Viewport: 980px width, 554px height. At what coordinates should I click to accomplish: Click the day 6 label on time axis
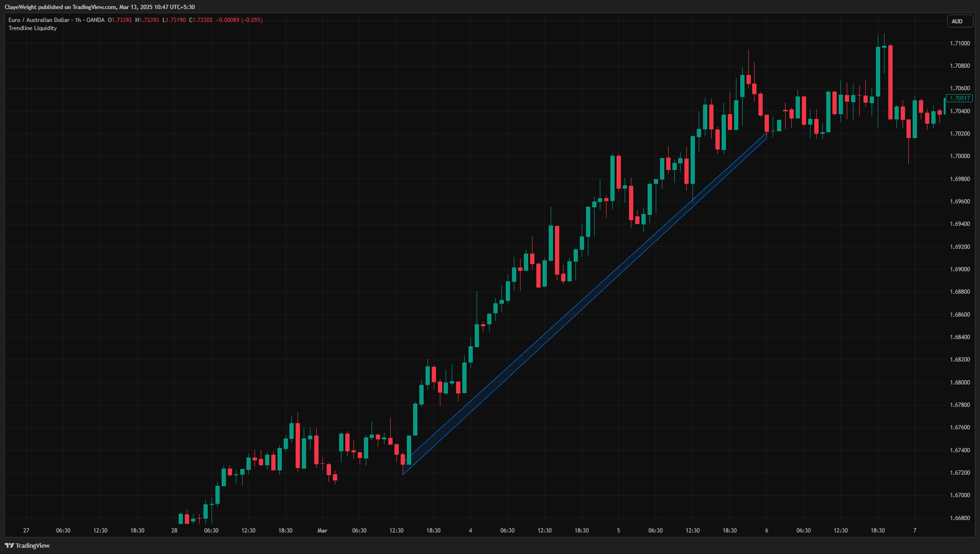[x=767, y=530]
